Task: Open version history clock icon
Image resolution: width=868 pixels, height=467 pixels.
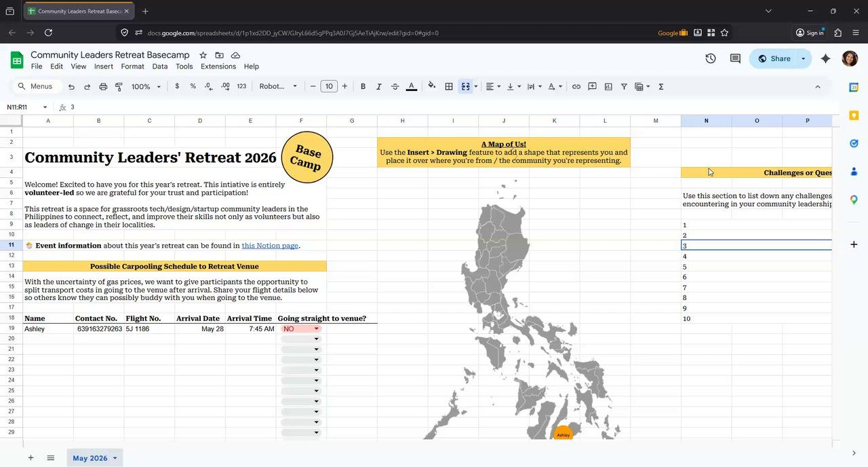Action: [x=710, y=59]
